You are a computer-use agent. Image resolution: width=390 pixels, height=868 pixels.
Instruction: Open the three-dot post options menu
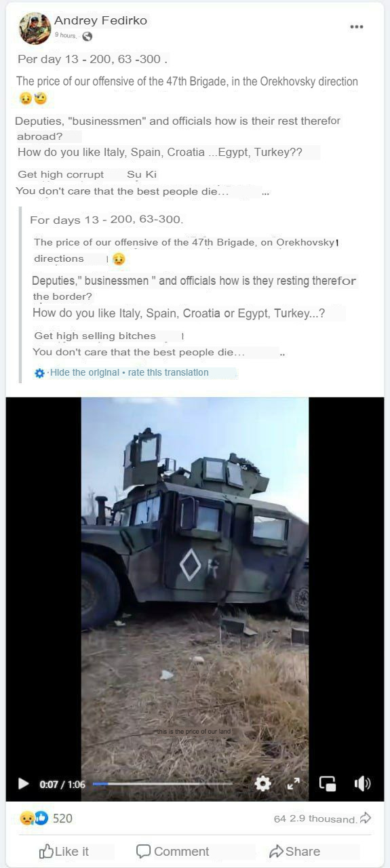click(x=357, y=27)
